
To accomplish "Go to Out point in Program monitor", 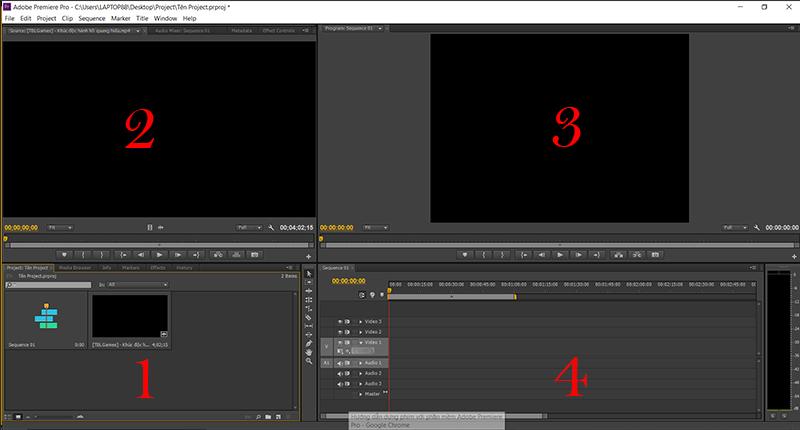I will point(596,255).
